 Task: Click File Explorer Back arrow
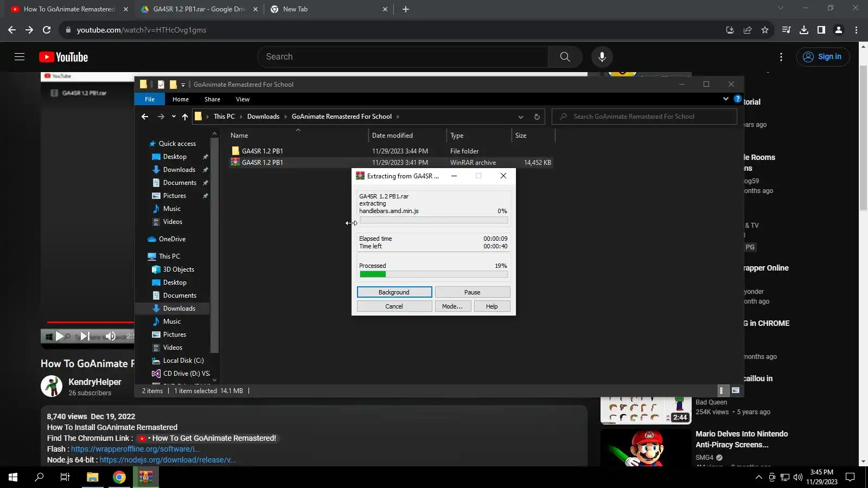[x=145, y=117]
